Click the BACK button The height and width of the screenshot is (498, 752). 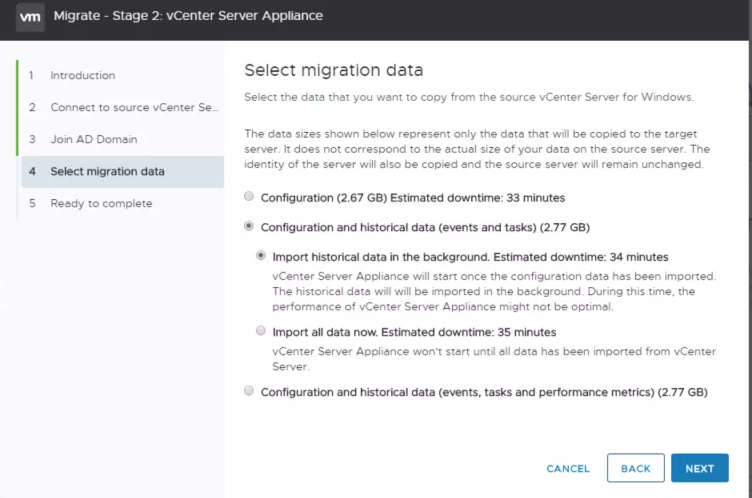click(x=635, y=468)
